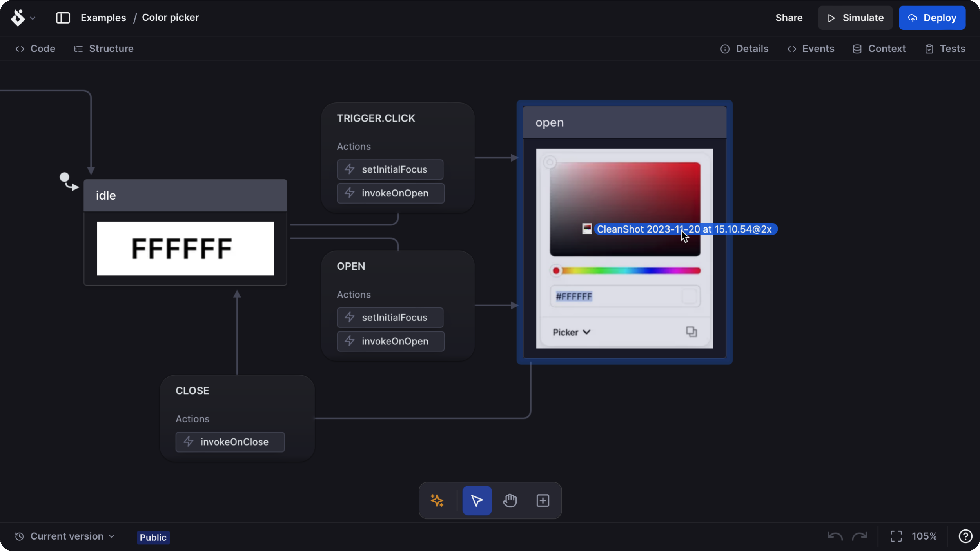
Task: Toggle the left sidebar panel
Action: 63,17
